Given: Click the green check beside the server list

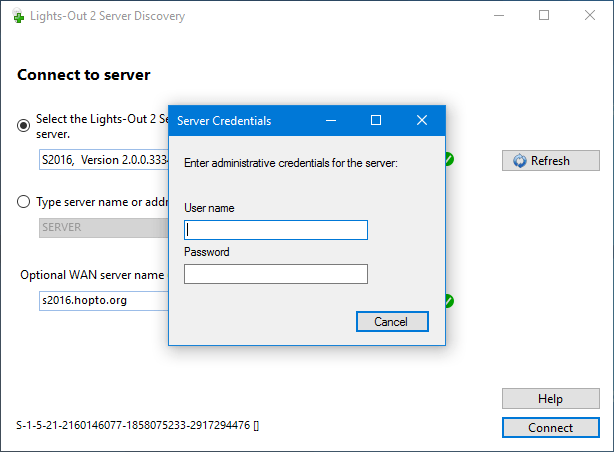Looking at the screenshot, I should [450, 159].
